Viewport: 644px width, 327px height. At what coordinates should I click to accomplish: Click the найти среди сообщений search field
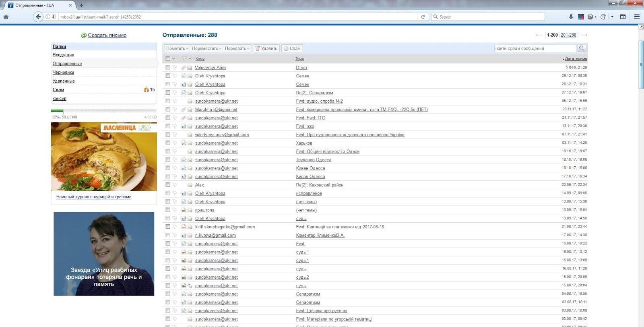coord(535,48)
